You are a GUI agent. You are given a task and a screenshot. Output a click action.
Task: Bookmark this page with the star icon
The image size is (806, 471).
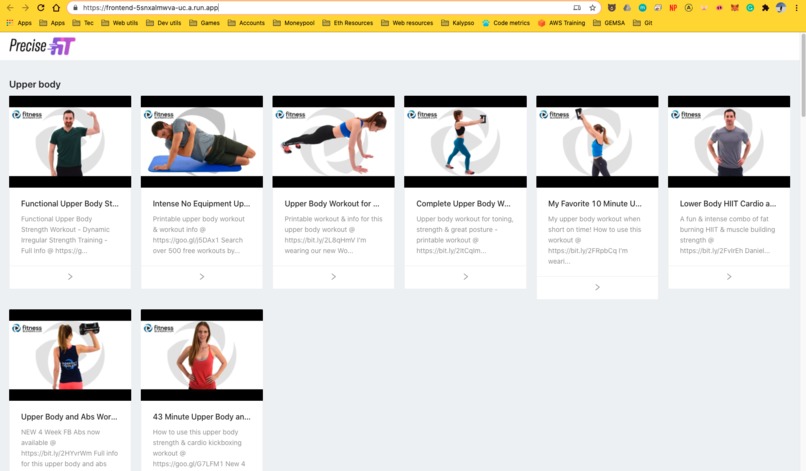click(x=593, y=8)
